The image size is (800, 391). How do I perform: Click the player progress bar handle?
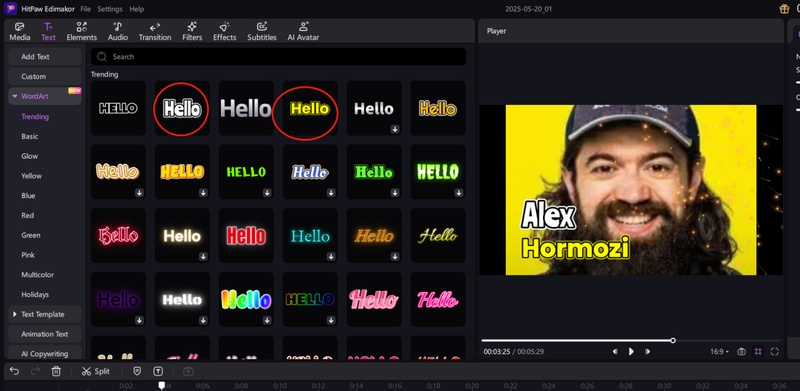tap(673, 340)
